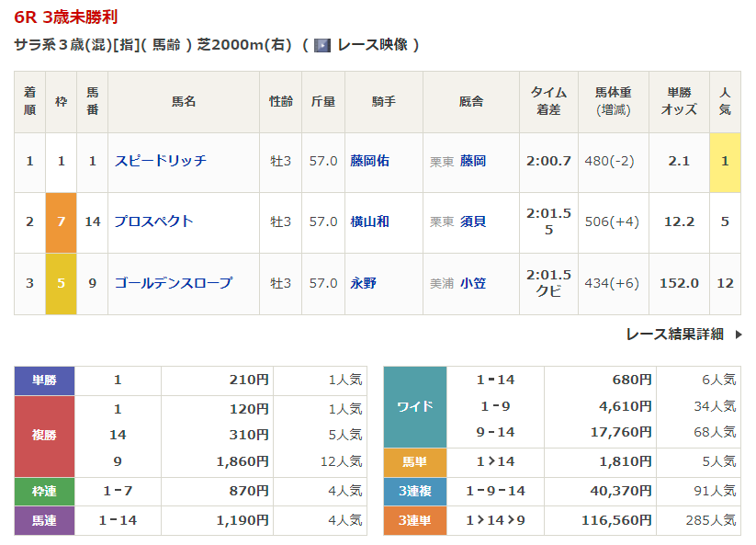Select the red 複勝 payout label
This screenshot has height=545, width=756.
(44, 435)
